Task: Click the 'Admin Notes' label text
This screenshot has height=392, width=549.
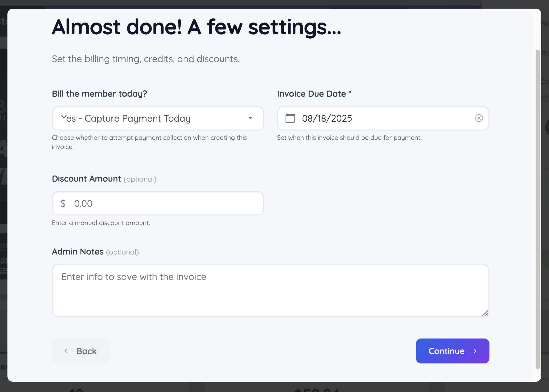Action: pos(78,251)
